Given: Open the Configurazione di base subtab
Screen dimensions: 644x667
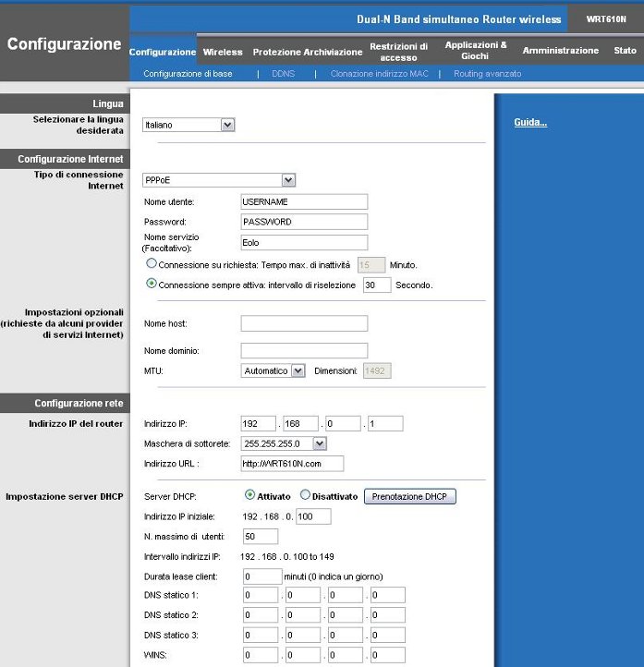Looking at the screenshot, I should click(188, 74).
